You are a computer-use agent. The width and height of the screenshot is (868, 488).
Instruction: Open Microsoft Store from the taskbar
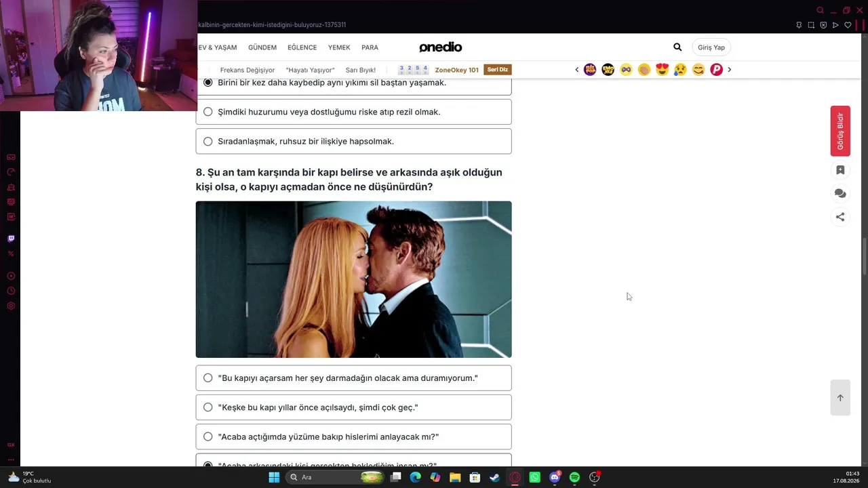pyautogui.click(x=475, y=477)
